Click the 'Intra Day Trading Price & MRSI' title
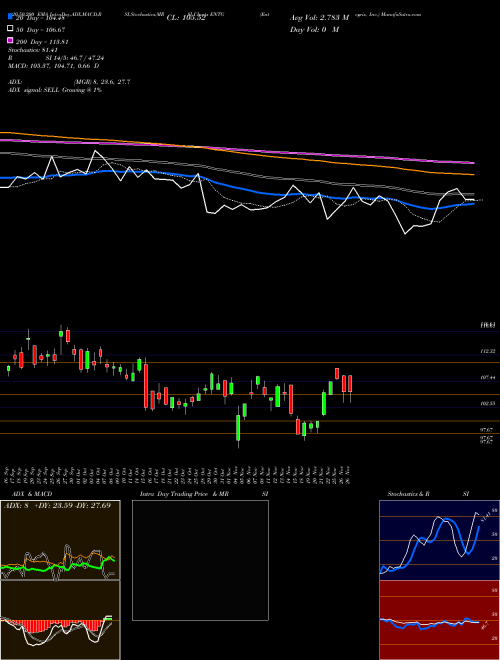 205,494
